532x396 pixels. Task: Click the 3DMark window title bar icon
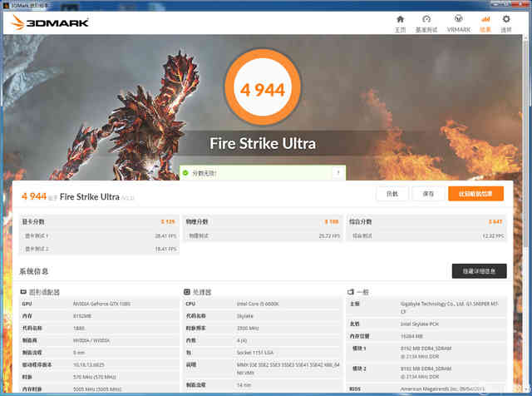(x=6, y=5)
